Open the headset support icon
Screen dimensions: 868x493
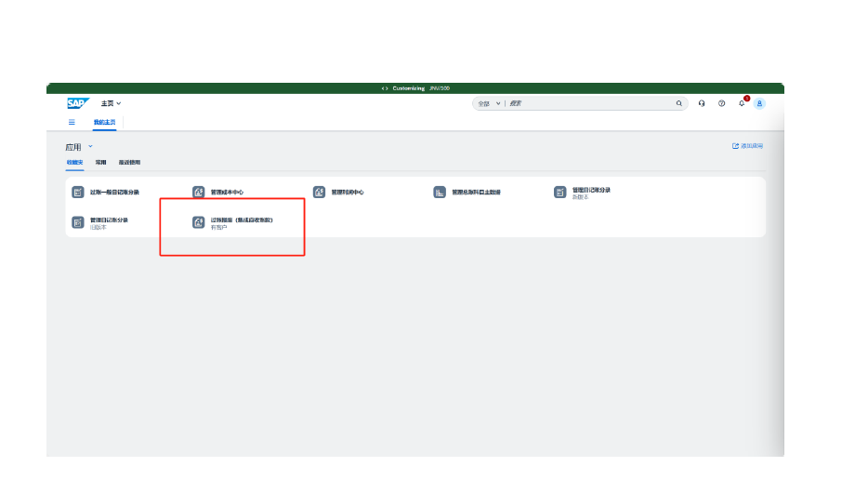click(x=702, y=103)
